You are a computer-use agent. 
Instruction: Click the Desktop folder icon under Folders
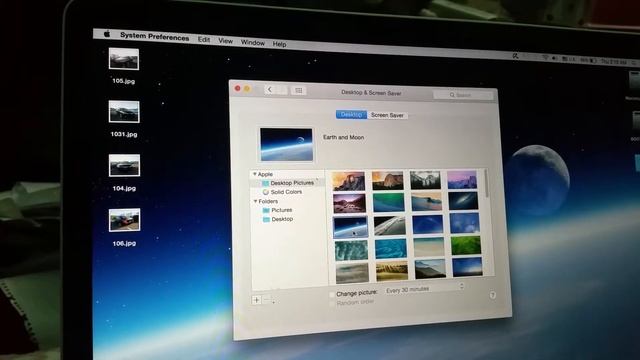(x=267, y=220)
